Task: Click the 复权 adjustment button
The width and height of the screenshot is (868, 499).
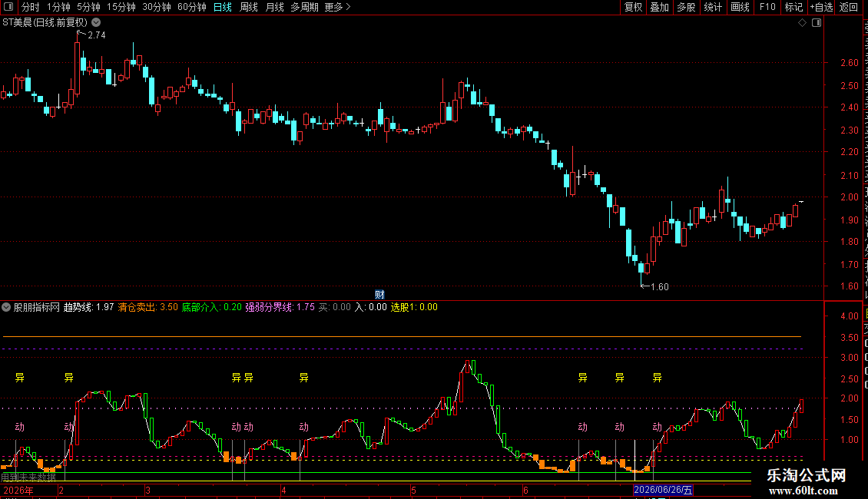Action: click(x=633, y=7)
